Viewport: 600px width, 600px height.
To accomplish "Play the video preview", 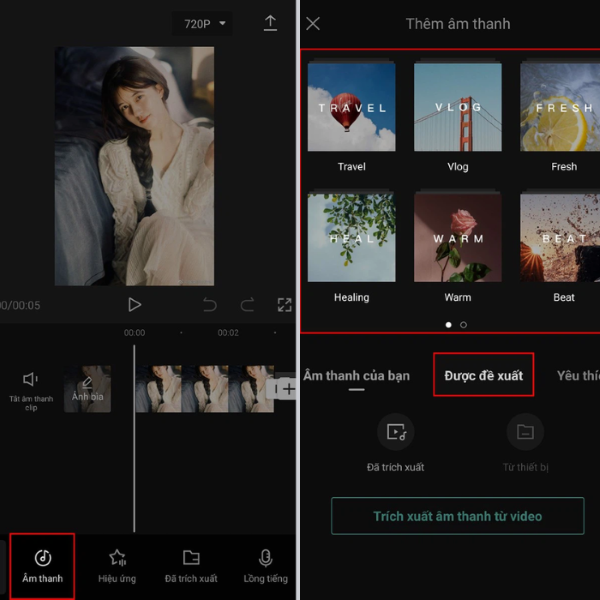I will [x=134, y=305].
